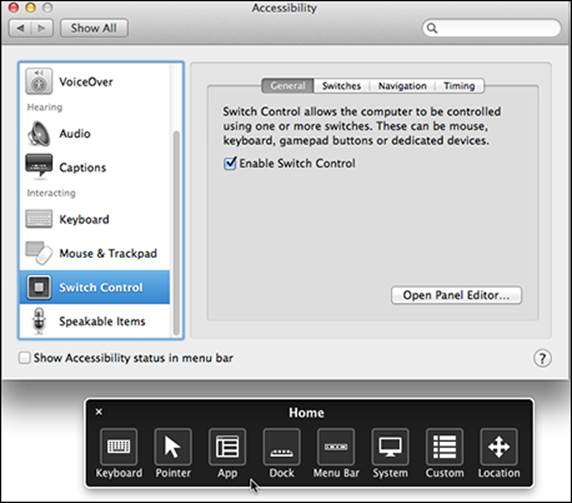The image size is (572, 503).
Task: Disable the Enable Switch Control checkbox
Action: click(230, 163)
